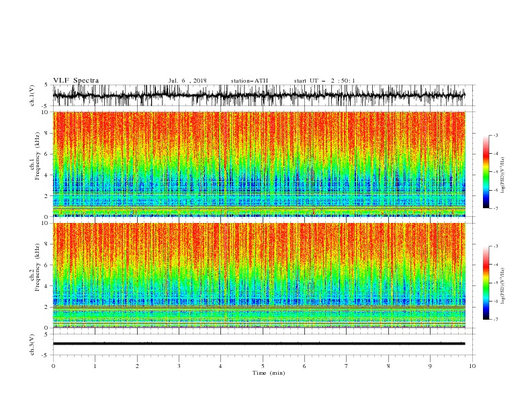Click the 'Time (min)' axis label

point(269,373)
